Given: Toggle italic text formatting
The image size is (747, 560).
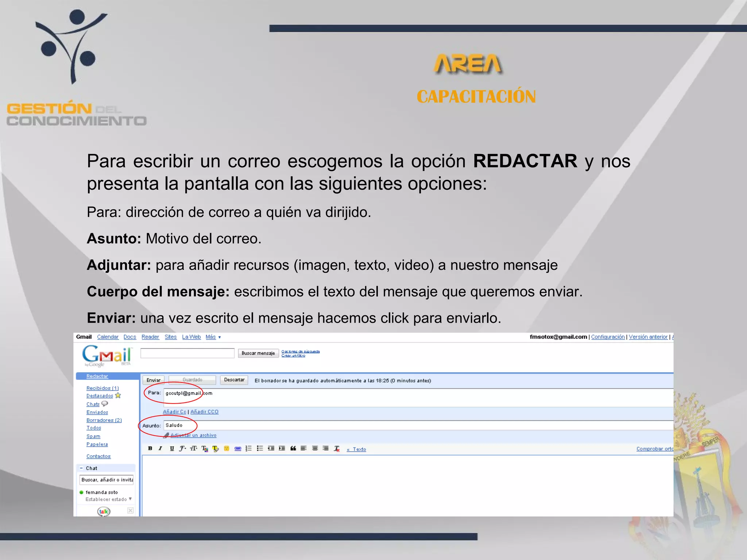Looking at the screenshot, I should (160, 448).
